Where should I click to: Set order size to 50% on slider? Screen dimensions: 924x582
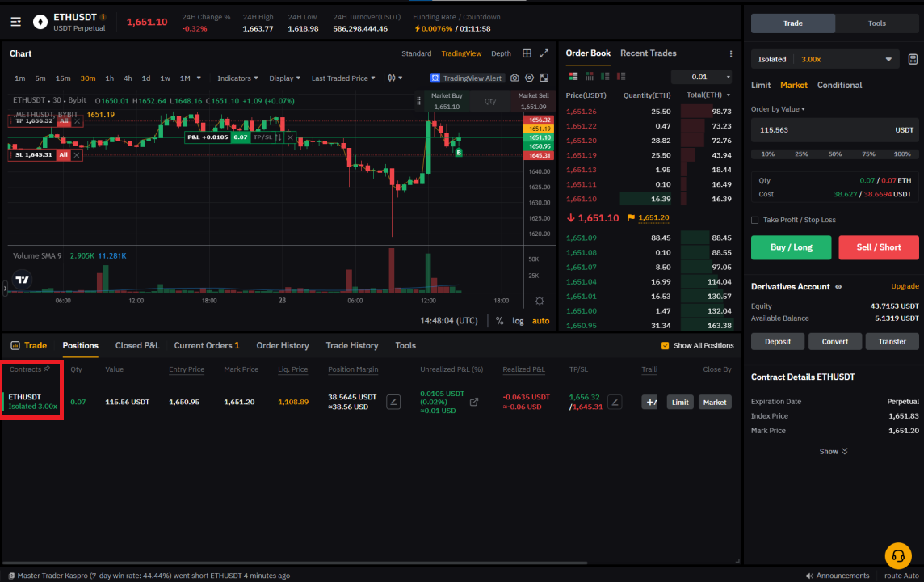pyautogui.click(x=835, y=154)
